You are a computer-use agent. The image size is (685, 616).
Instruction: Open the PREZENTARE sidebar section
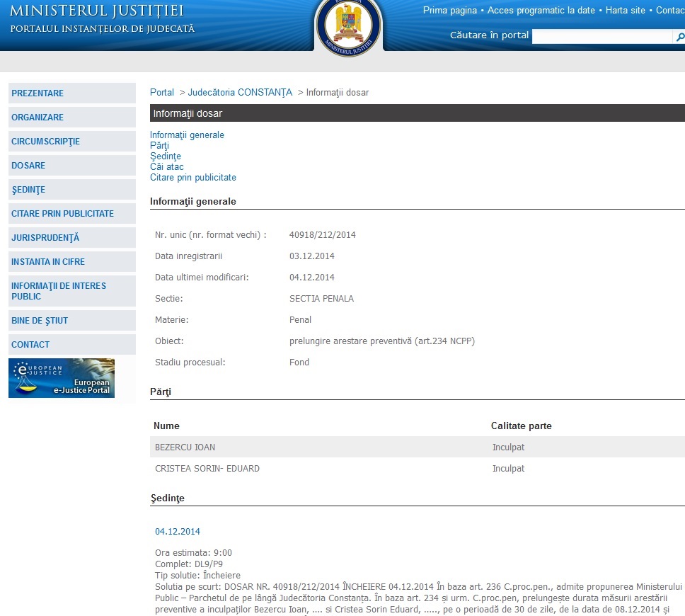click(72, 93)
